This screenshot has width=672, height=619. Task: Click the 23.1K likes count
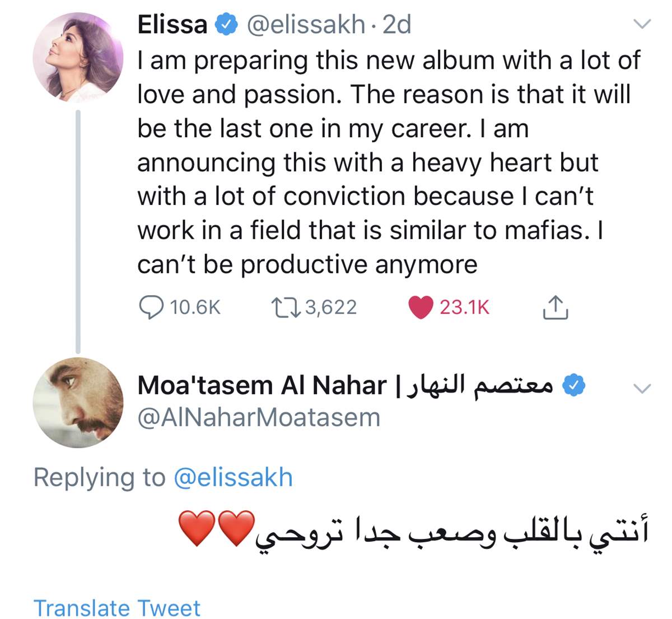(x=464, y=308)
